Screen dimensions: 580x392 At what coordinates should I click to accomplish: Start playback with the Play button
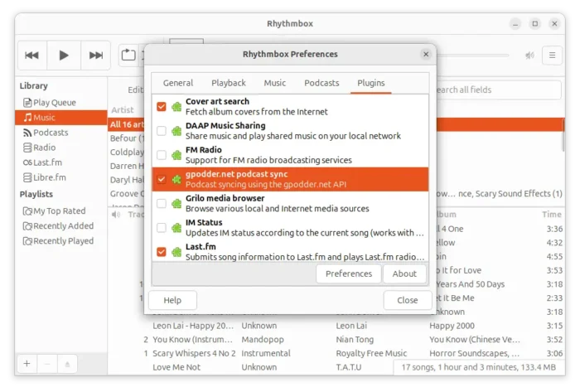pos(64,56)
